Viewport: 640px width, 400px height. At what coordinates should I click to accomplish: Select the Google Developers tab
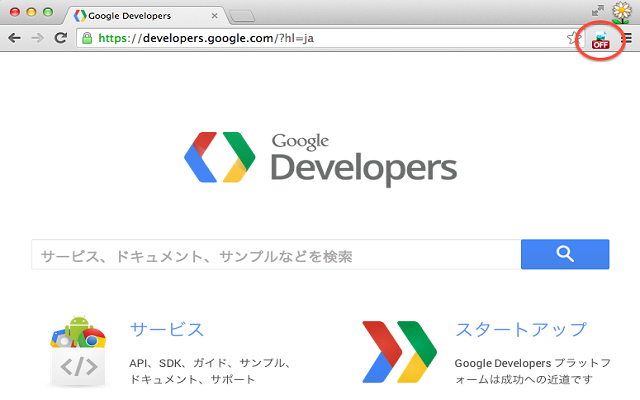click(x=145, y=16)
